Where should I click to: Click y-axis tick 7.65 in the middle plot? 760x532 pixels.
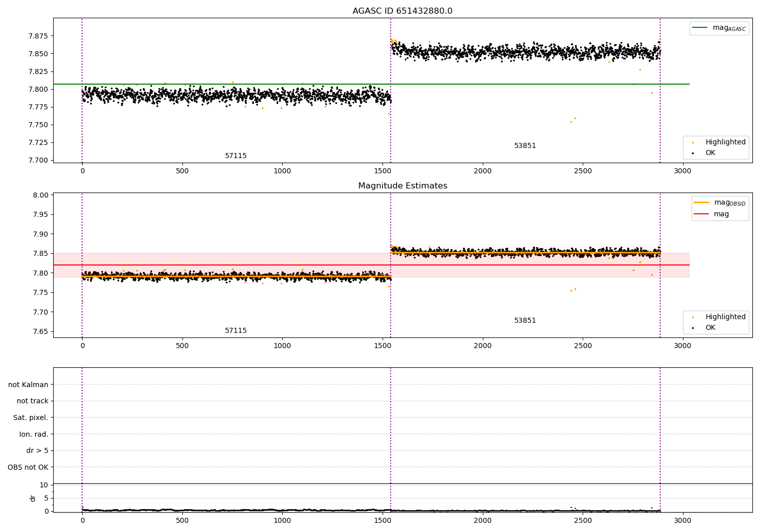click(x=40, y=331)
